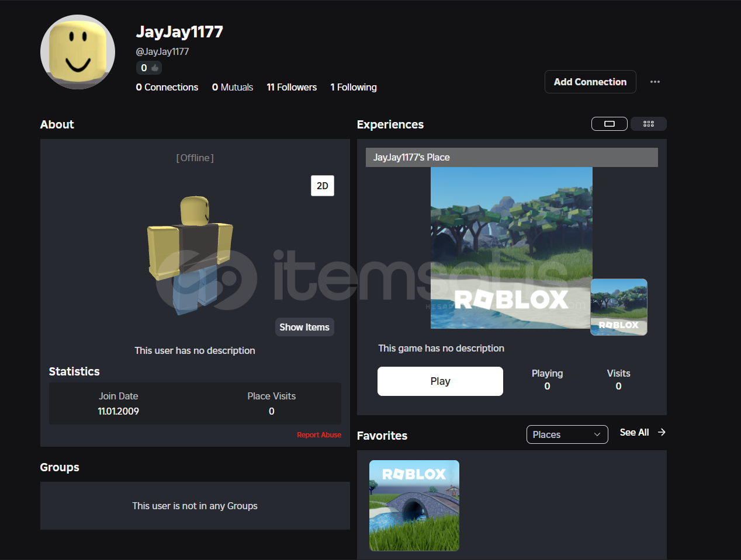Open the 1 Following list
Viewport: 741px width, 560px height.
click(354, 87)
